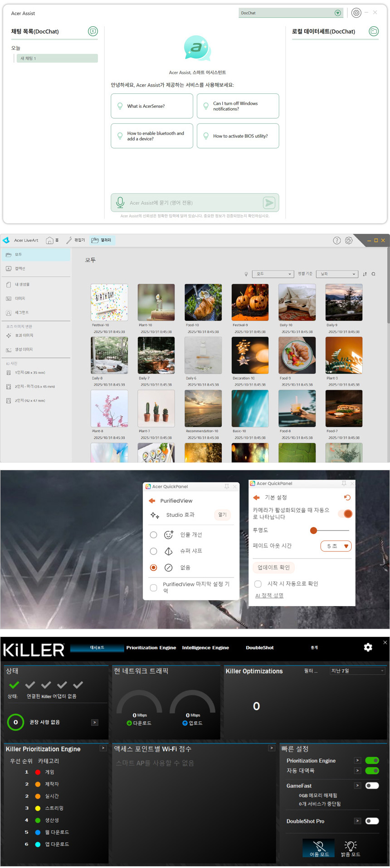
Task: Click the 업데이트 확인 button
Action: (273, 567)
